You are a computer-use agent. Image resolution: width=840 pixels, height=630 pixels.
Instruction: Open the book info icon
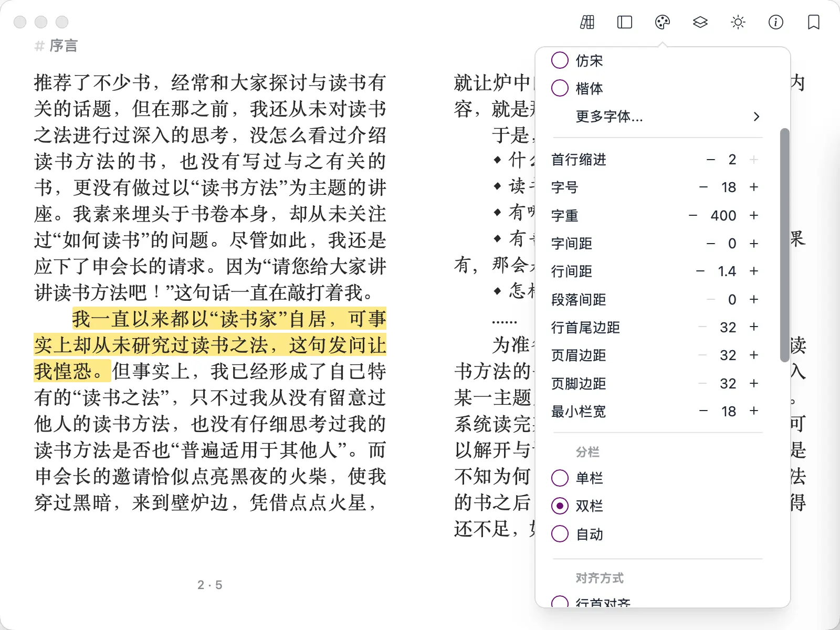776,22
